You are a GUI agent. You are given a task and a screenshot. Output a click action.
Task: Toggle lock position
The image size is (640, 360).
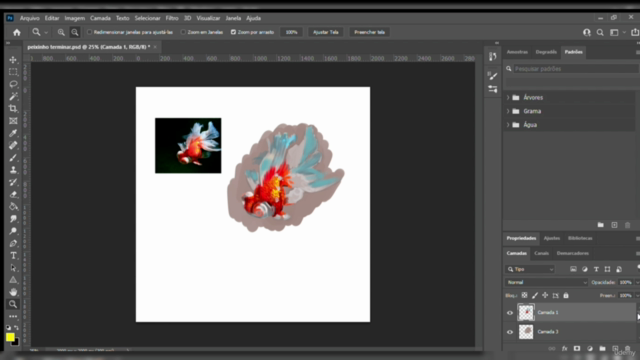pos(545,295)
